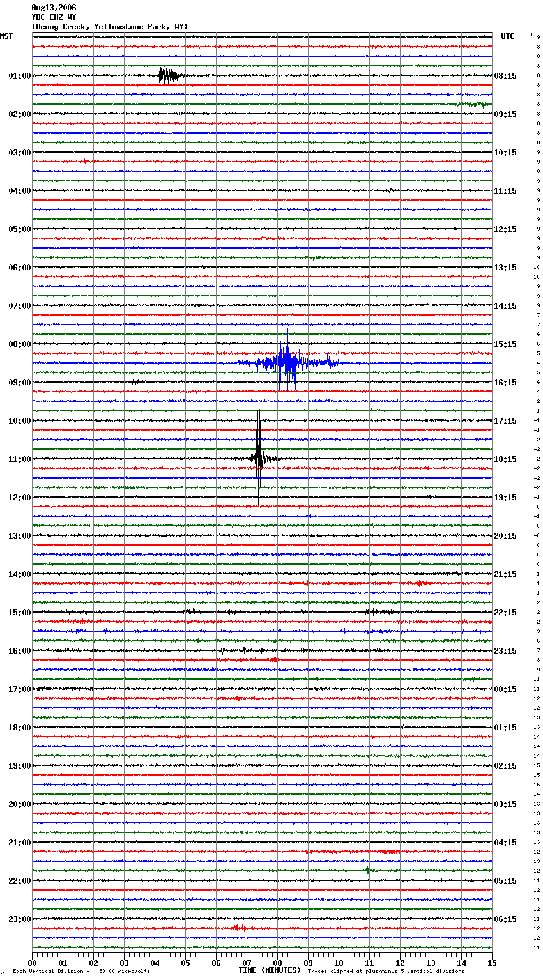Image resolution: width=543 pixels, height=980 pixels.
Task: Click the 05 minute axis tick label
Action: (185, 963)
